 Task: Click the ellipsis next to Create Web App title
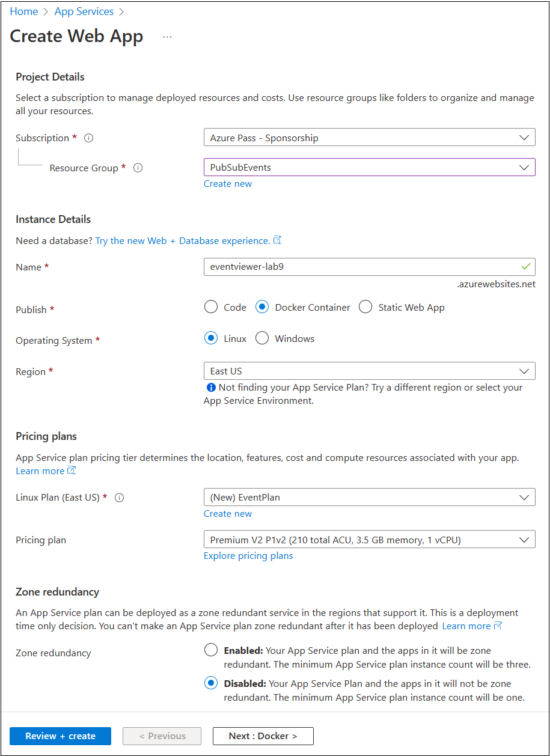coord(167,36)
